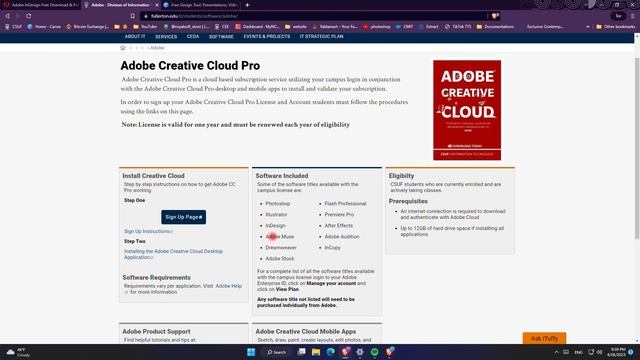Screen dimensions: 640x360
Task: Click 'Flash Professional' in Software Included list
Action: pyautogui.click(x=345, y=204)
